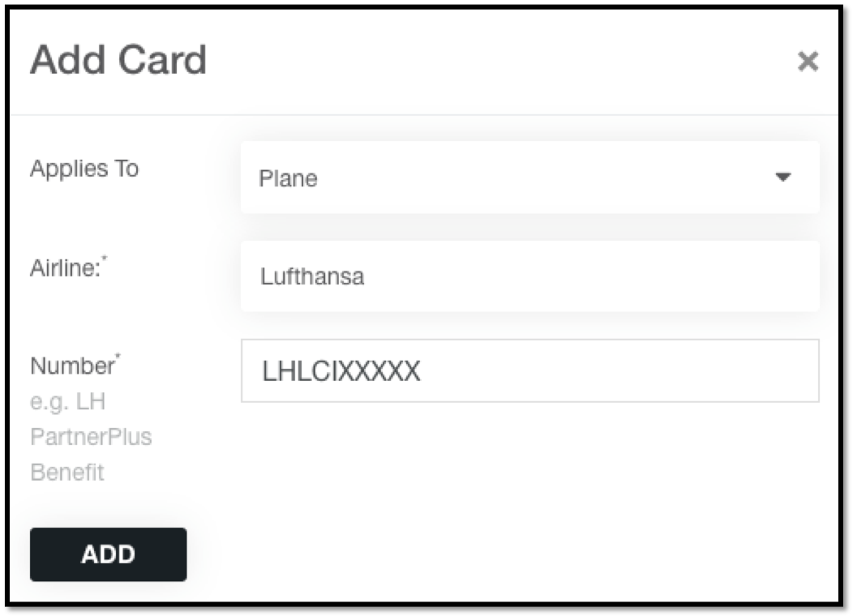Click the PartnerPlus word in hint
This screenshot has height=616, width=853.
click(x=91, y=437)
